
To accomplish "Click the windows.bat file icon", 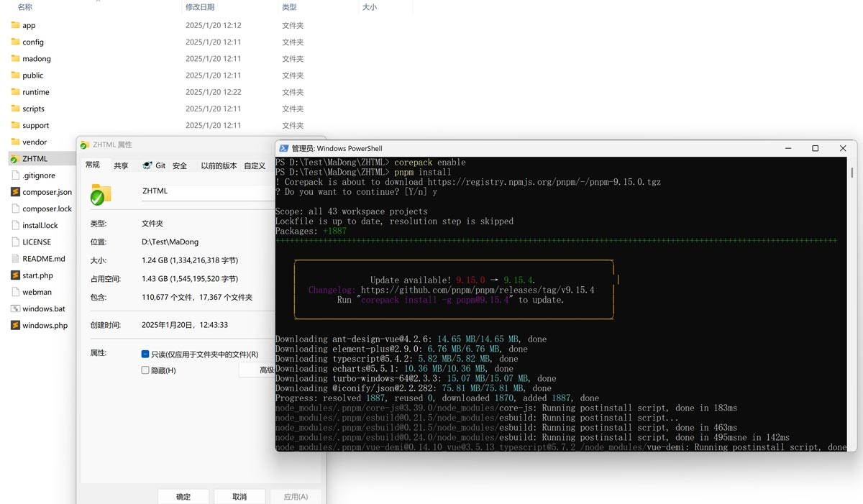I will [16, 308].
